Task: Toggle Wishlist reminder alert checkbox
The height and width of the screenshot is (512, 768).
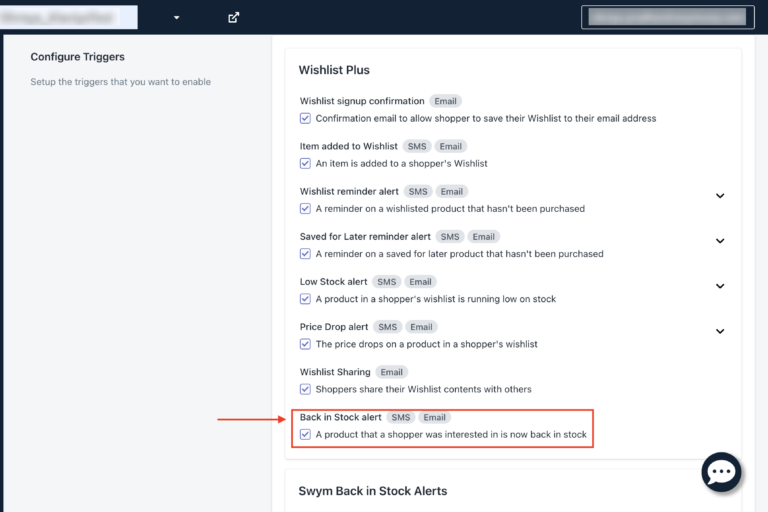Action: click(305, 209)
